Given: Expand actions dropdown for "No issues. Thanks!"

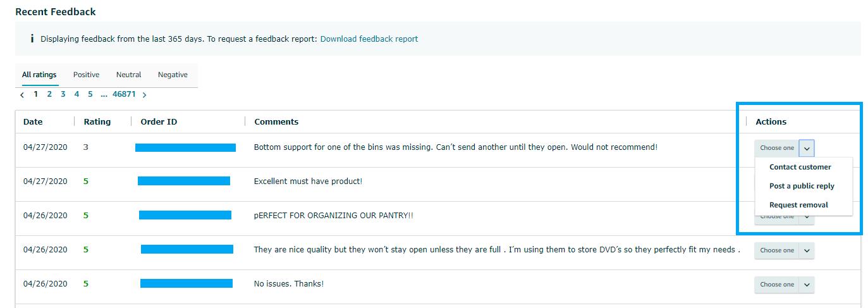Looking at the screenshot, I should tap(807, 285).
